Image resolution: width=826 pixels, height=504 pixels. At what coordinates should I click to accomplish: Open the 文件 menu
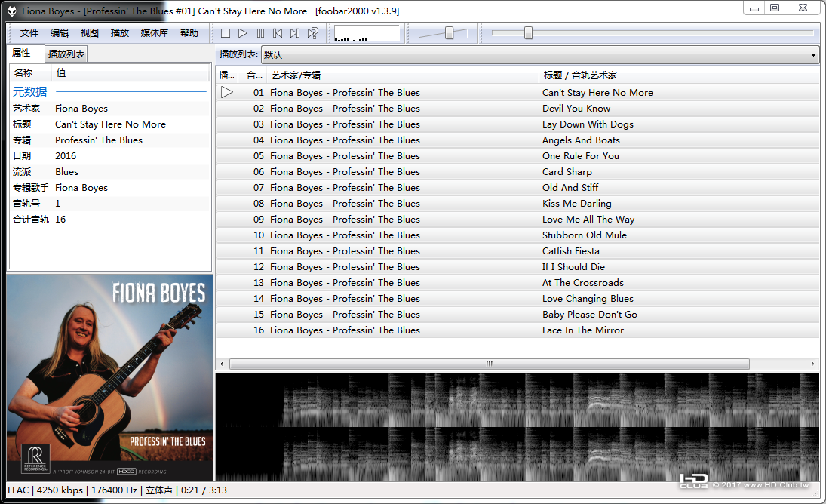click(29, 33)
